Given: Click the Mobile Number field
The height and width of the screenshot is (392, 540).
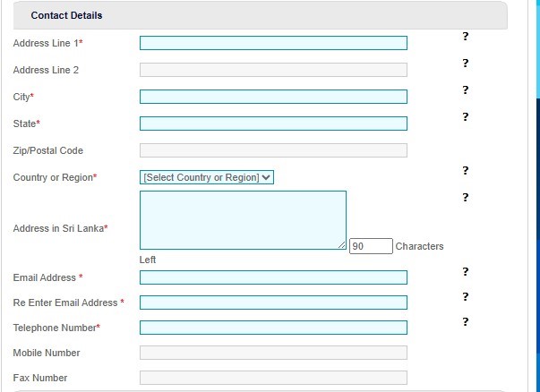Looking at the screenshot, I should tap(273, 353).
